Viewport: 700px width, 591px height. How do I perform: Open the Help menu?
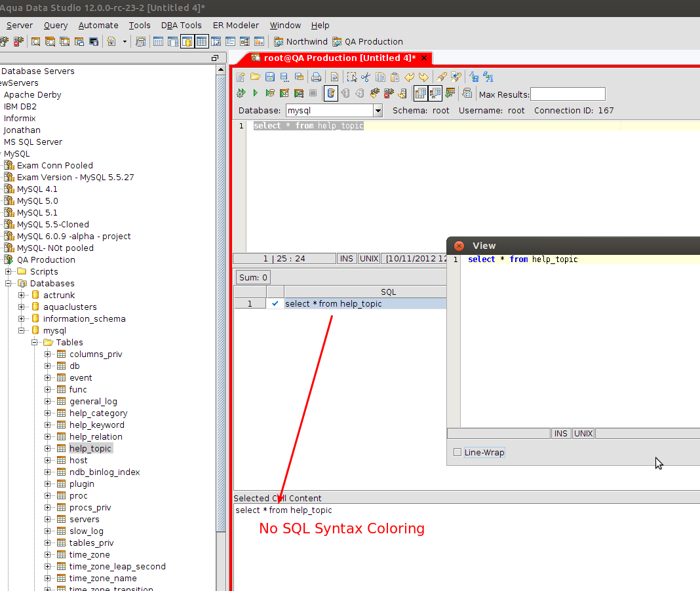pos(320,26)
